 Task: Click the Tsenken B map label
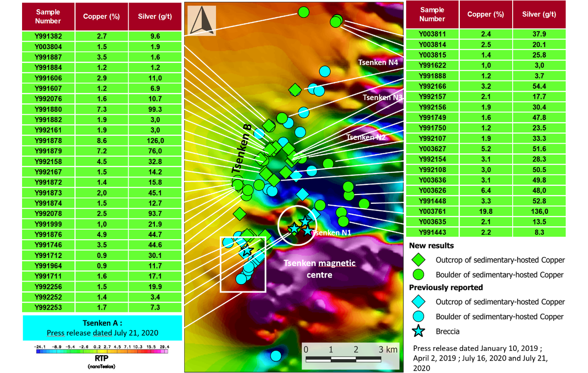coord(244,150)
